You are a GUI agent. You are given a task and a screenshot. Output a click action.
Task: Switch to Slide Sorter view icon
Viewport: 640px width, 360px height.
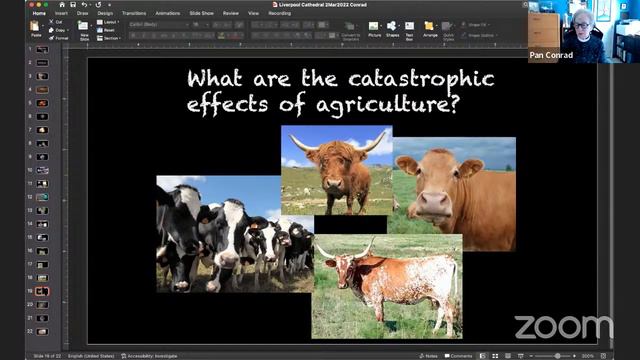point(495,356)
